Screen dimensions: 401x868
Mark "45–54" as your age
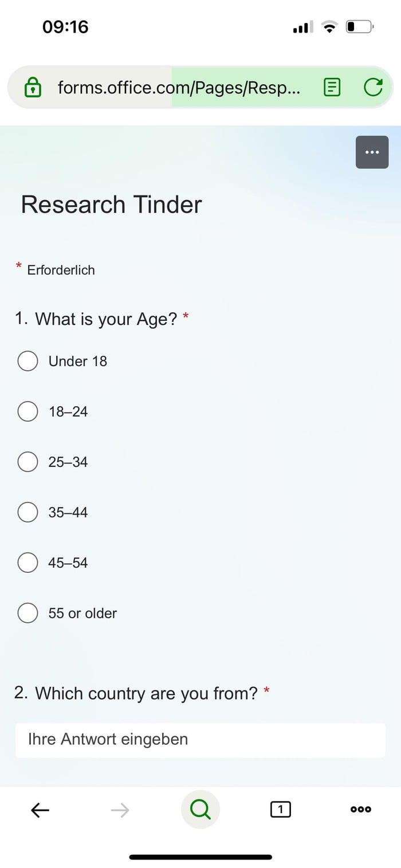pyautogui.click(x=27, y=563)
